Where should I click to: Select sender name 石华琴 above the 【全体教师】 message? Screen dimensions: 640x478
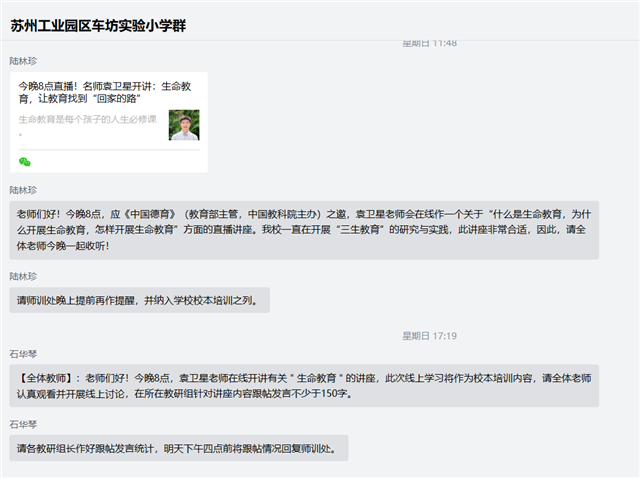tap(23, 354)
